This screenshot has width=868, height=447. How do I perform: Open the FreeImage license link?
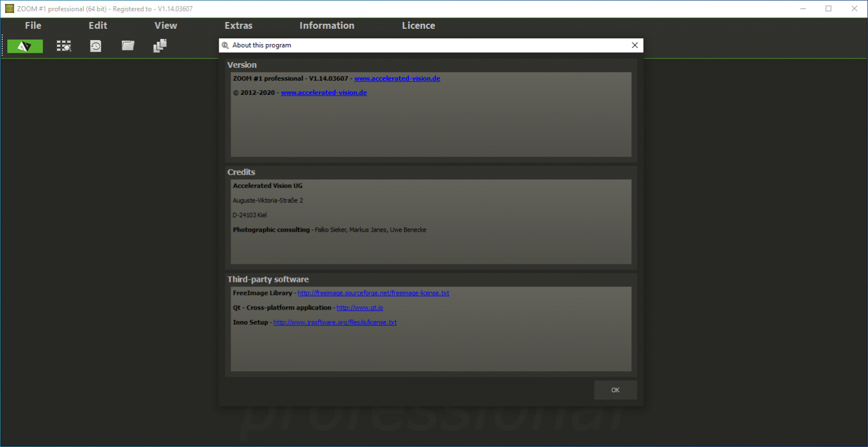tap(374, 293)
